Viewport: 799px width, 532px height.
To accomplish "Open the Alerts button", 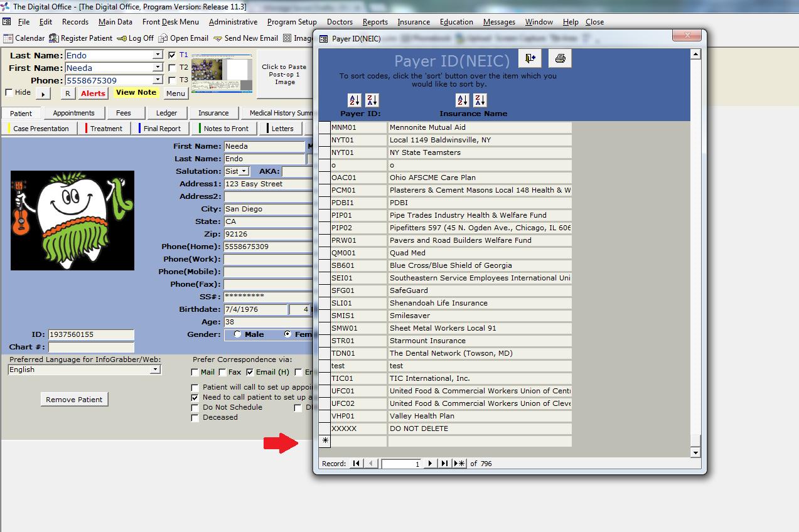I will tap(93, 92).
